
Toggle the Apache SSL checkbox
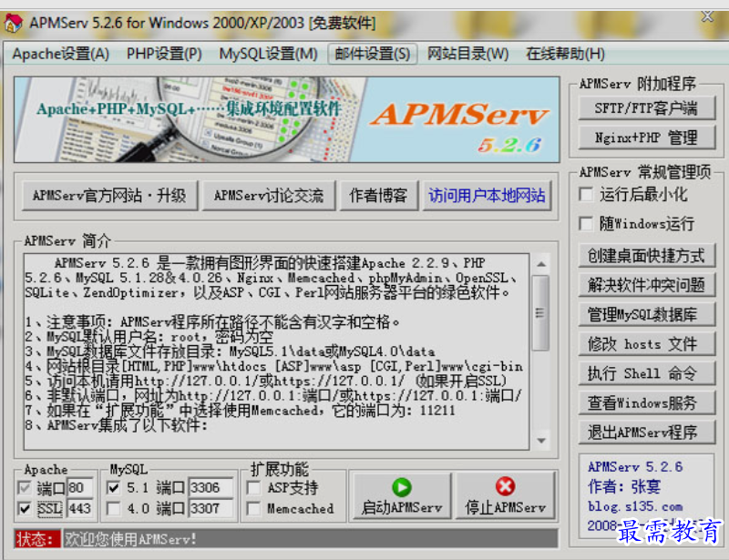25,508
